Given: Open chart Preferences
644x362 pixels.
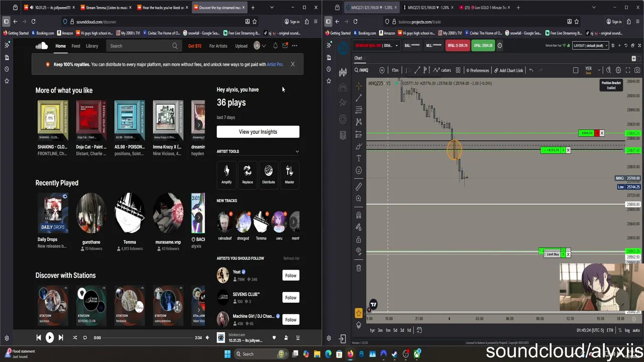Looking at the screenshot, I should pyautogui.click(x=477, y=70).
